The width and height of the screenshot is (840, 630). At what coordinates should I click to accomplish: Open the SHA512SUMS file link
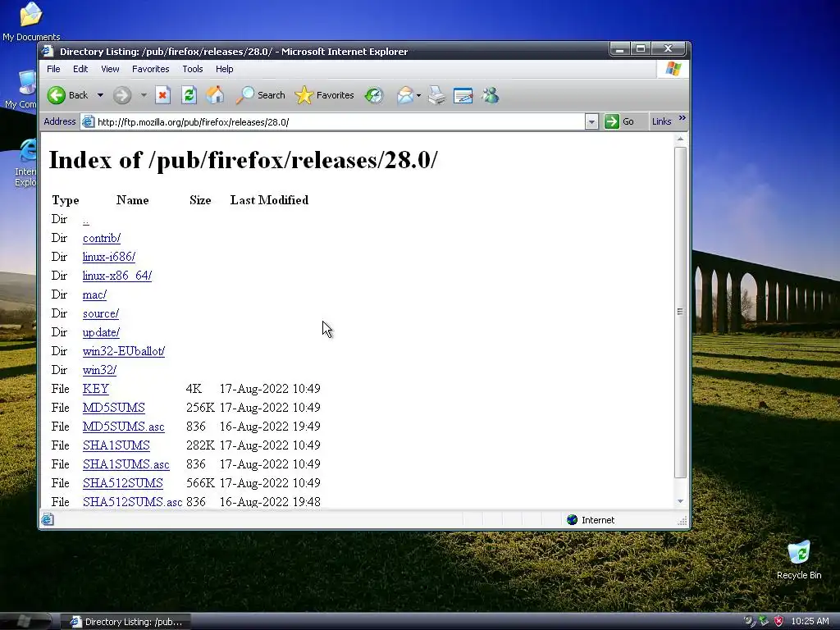pos(123,482)
